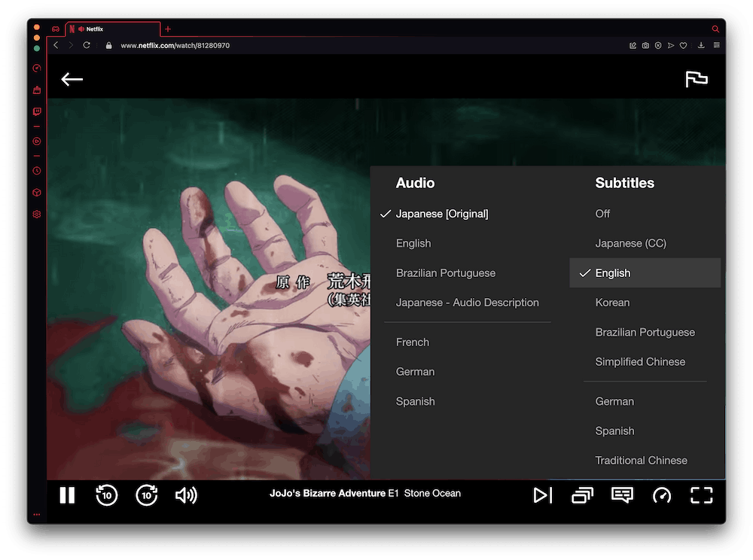
Task: Select German subtitles
Action: click(614, 401)
